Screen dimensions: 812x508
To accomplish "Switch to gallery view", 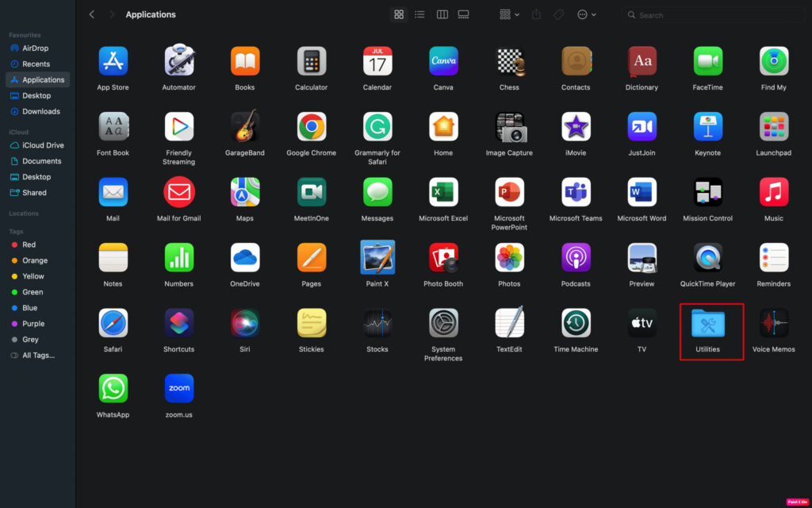I will point(464,14).
